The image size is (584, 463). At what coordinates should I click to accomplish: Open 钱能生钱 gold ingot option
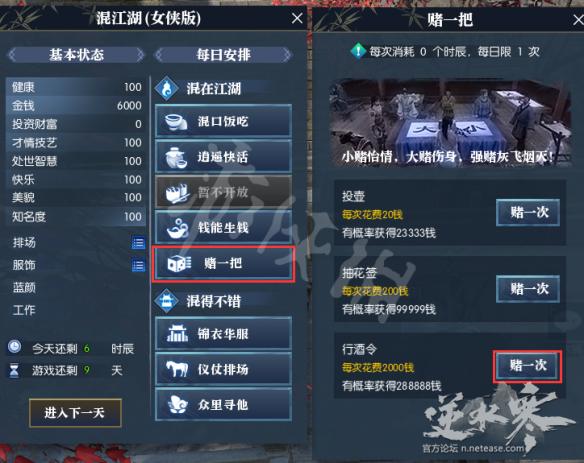pos(223,227)
